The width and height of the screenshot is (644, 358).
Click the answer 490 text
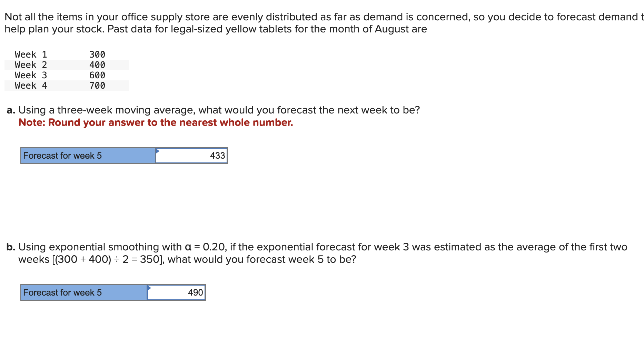[195, 292]
